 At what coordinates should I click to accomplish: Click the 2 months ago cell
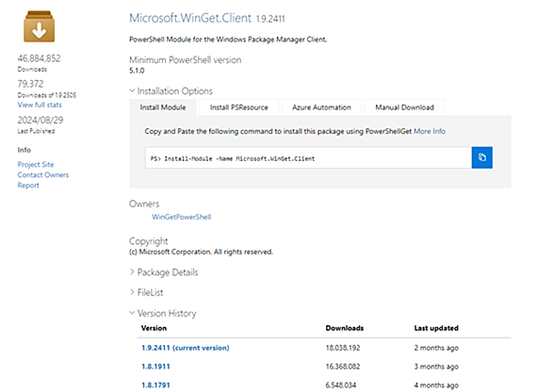(436, 348)
